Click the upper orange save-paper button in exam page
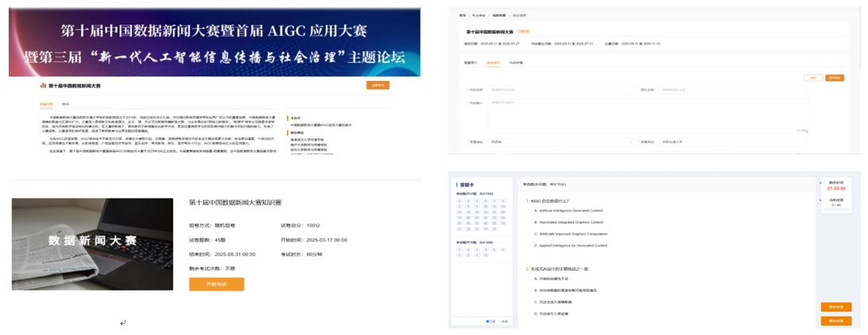The height and width of the screenshot is (335, 868). click(836, 307)
